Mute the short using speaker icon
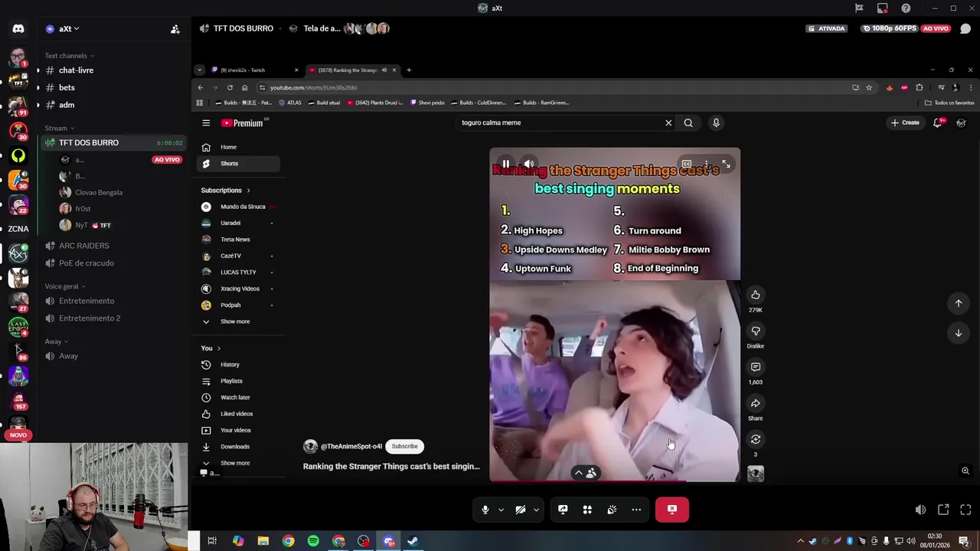This screenshot has width=980, height=551. (x=528, y=164)
